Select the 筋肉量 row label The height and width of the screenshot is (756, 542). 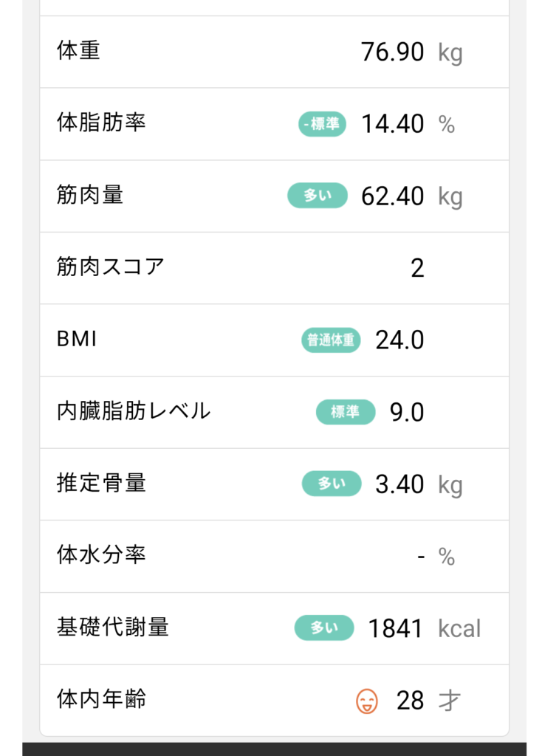coord(90,195)
